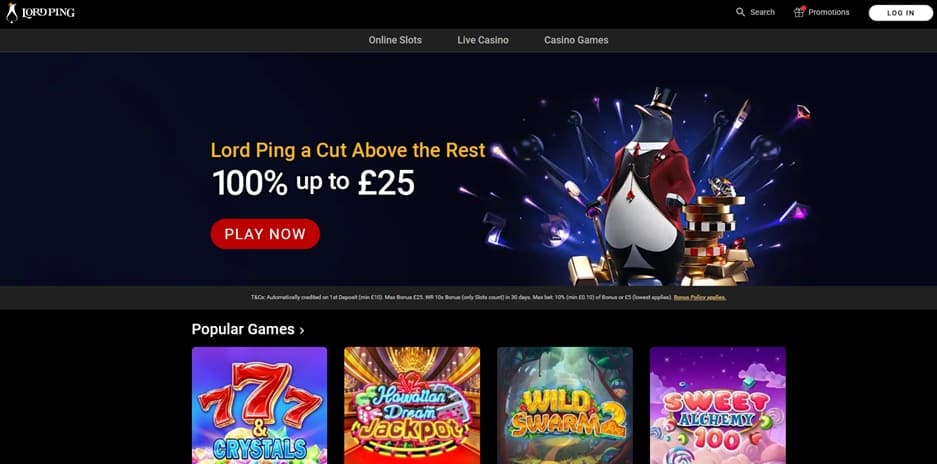
Task: Switch to the Live Casino section
Action: [483, 40]
